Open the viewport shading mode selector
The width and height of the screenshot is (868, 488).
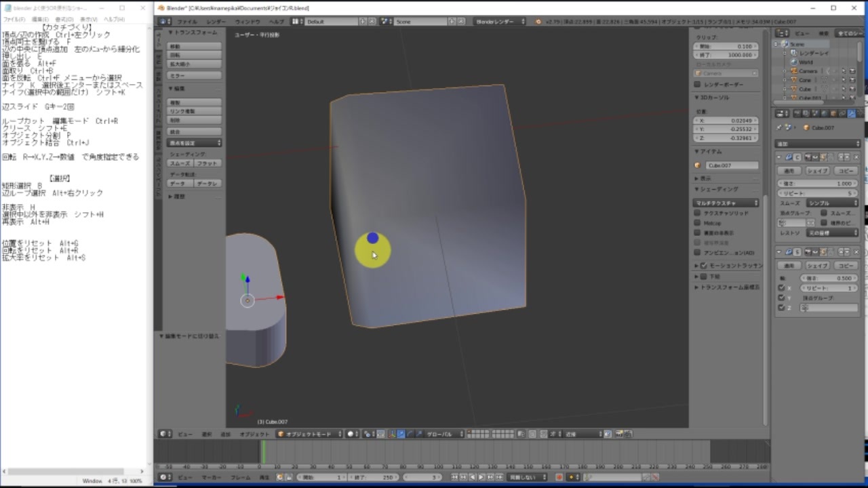coord(353,434)
